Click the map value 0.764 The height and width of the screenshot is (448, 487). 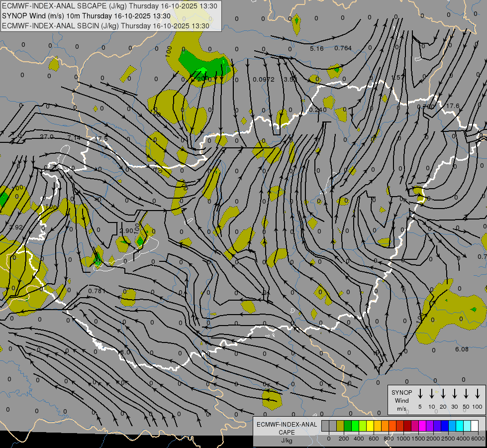click(343, 48)
